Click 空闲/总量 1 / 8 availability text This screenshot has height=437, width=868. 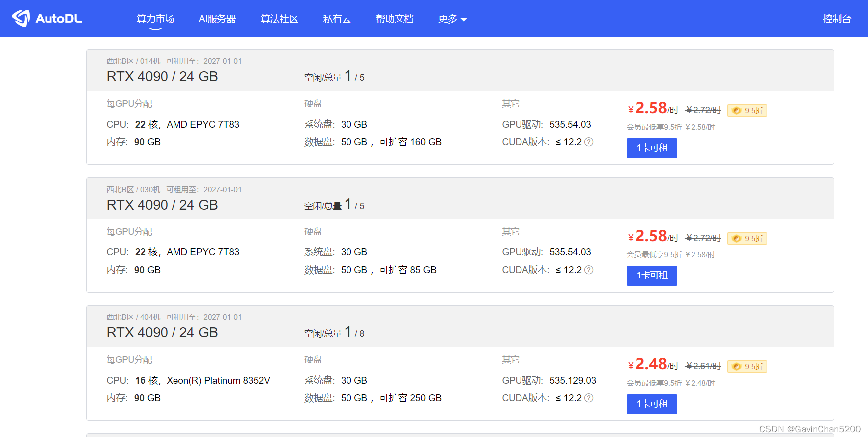[x=334, y=332]
